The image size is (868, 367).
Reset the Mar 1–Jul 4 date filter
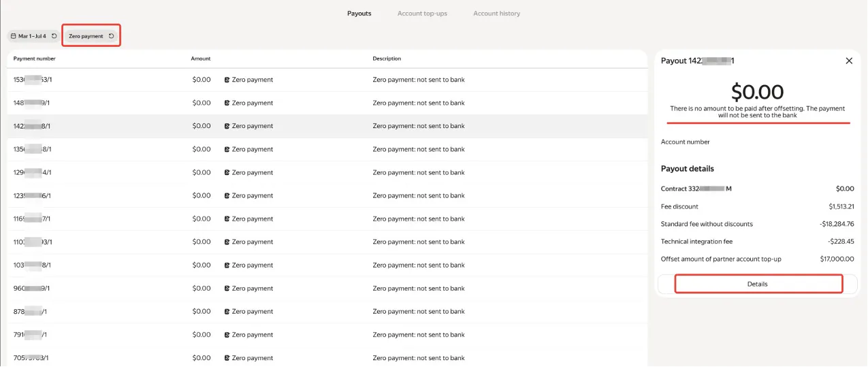(54, 36)
